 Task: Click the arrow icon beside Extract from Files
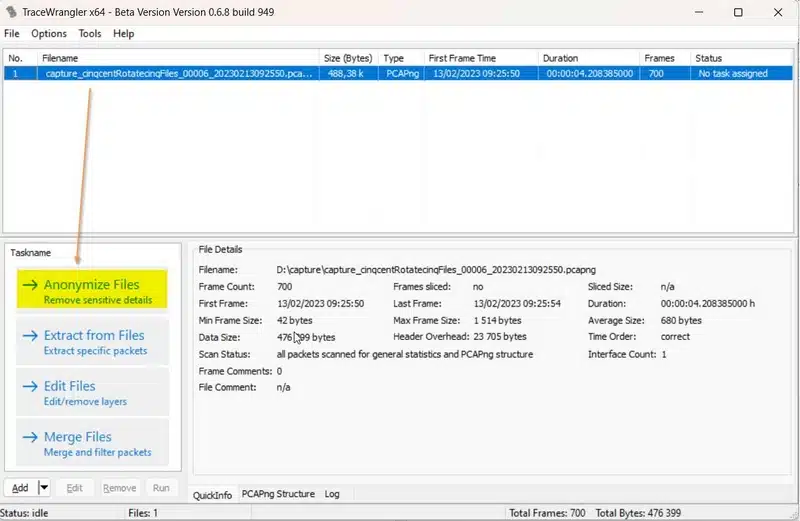point(30,335)
